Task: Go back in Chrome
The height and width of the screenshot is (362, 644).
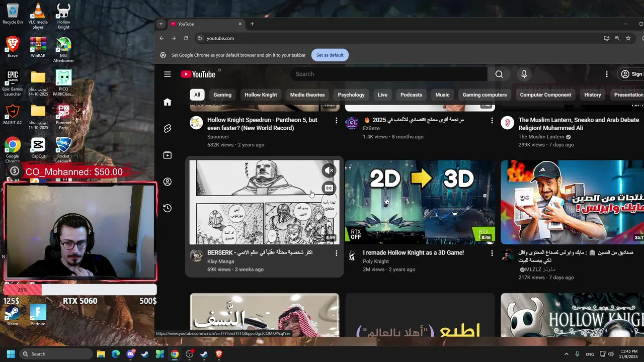Action: pos(162,38)
